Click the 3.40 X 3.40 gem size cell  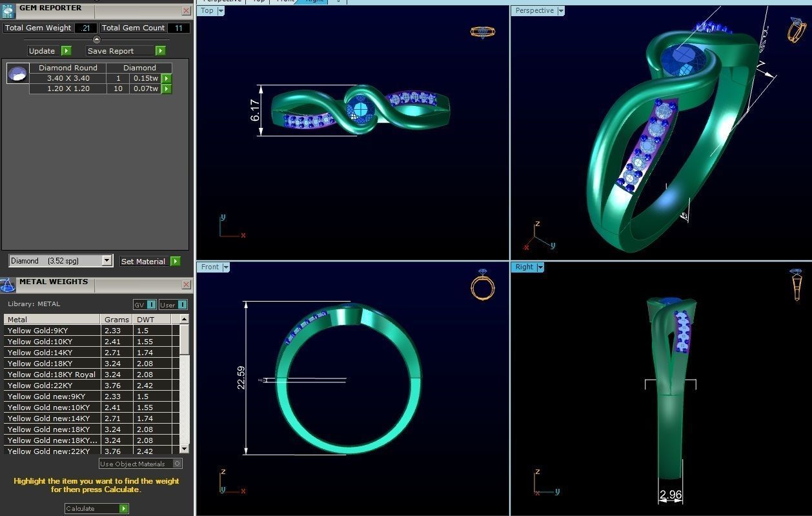click(68, 78)
